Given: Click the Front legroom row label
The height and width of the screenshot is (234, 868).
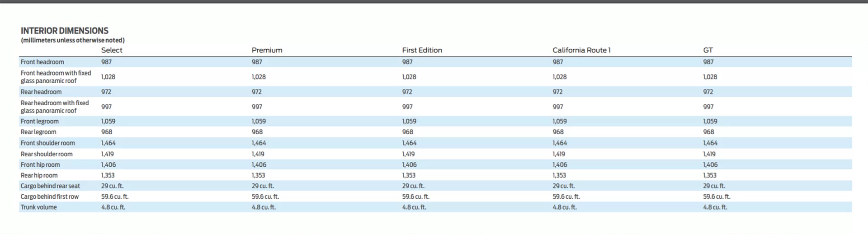Looking at the screenshot, I should (x=39, y=121).
